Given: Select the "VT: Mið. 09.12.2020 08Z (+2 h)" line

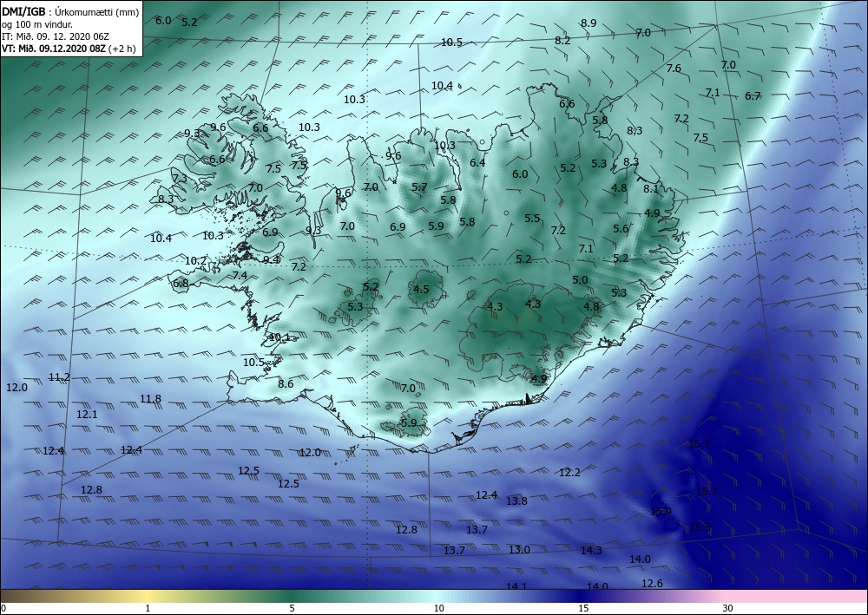Looking at the screenshot, I should (x=69, y=48).
